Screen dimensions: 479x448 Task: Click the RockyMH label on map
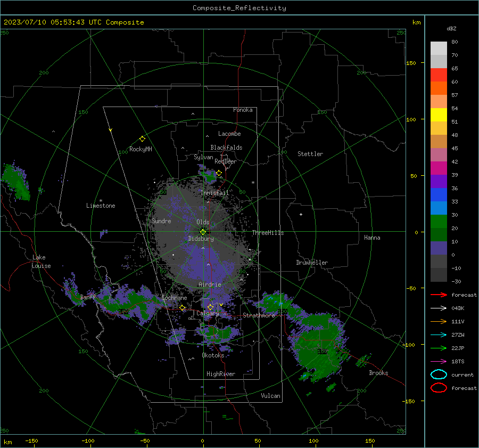point(141,149)
